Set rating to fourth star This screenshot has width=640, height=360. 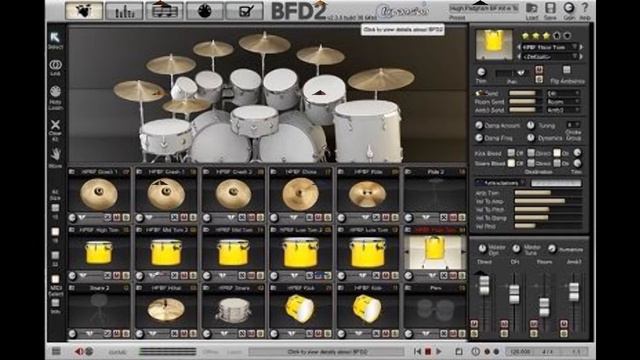(557, 36)
